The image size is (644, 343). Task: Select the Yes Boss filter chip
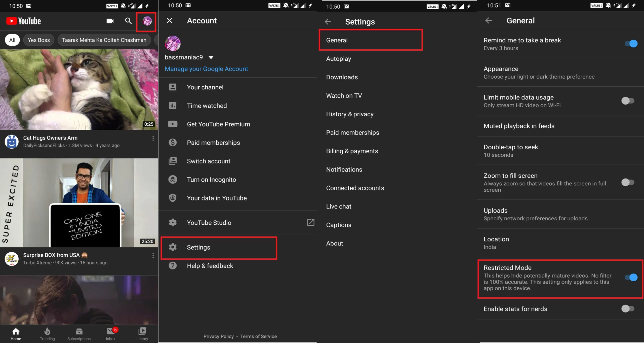(39, 40)
